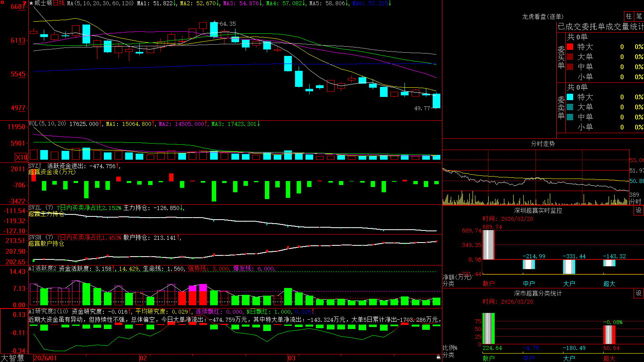Select the stock name 威士顿
The image size is (644, 362).
coord(43,3)
